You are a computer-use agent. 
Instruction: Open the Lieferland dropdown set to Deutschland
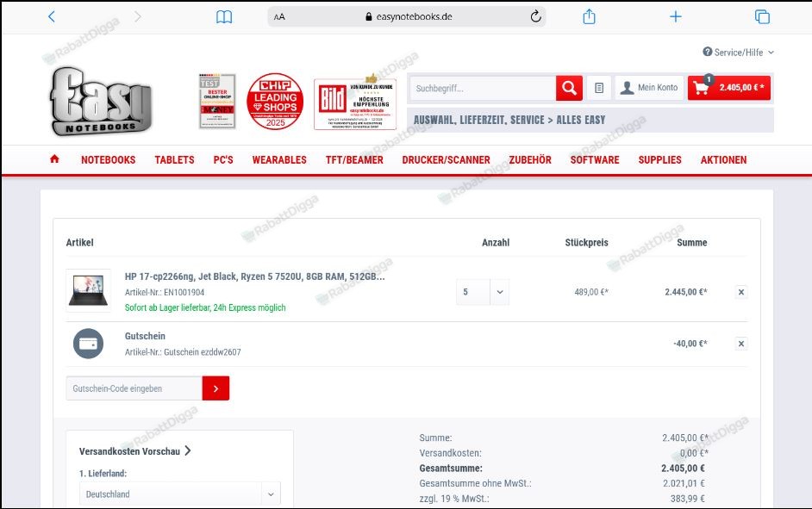(178, 493)
